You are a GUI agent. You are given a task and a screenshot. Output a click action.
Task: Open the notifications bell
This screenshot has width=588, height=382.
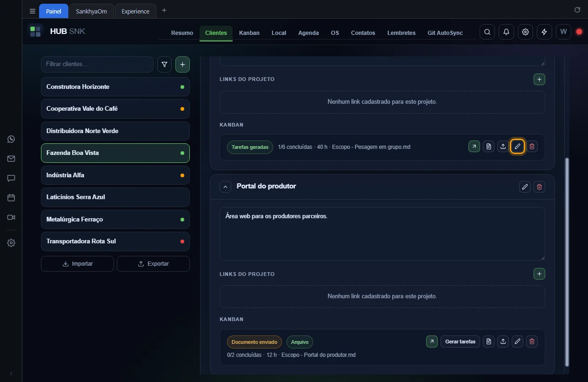click(506, 32)
